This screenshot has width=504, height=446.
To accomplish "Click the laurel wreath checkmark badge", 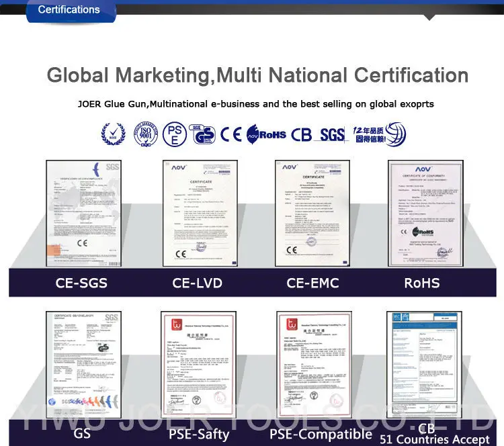I will pyautogui.click(x=114, y=134).
